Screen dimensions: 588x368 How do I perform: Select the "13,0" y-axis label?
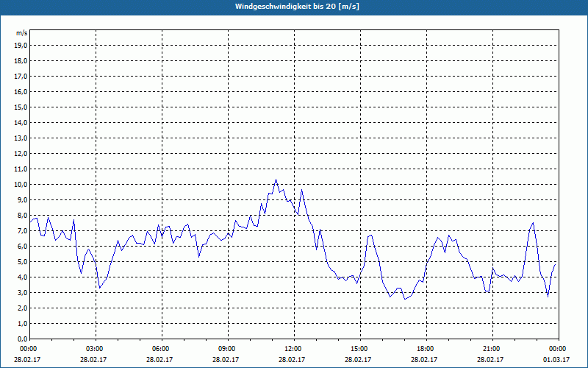[x=21, y=138]
